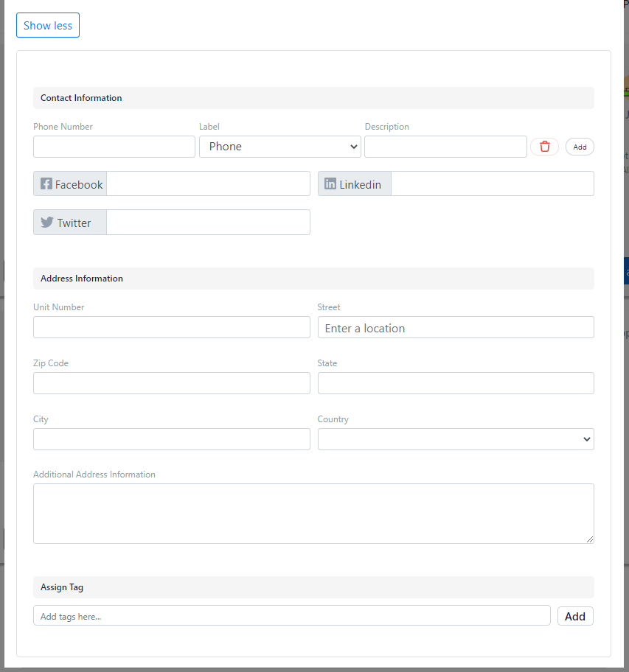
Task: Click the Twitter bird icon
Action: pyautogui.click(x=47, y=222)
